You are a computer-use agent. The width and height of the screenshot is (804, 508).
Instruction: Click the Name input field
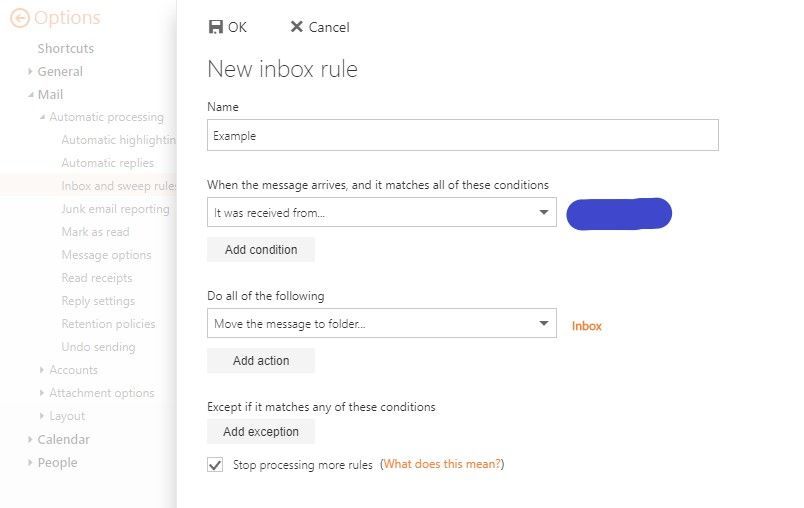pos(463,135)
